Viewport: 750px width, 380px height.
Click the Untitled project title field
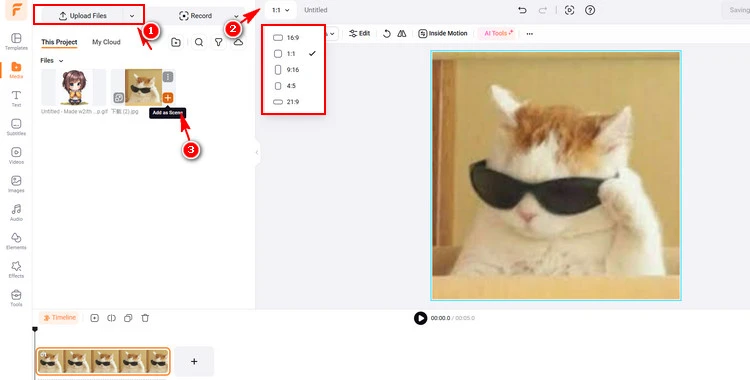pos(316,10)
